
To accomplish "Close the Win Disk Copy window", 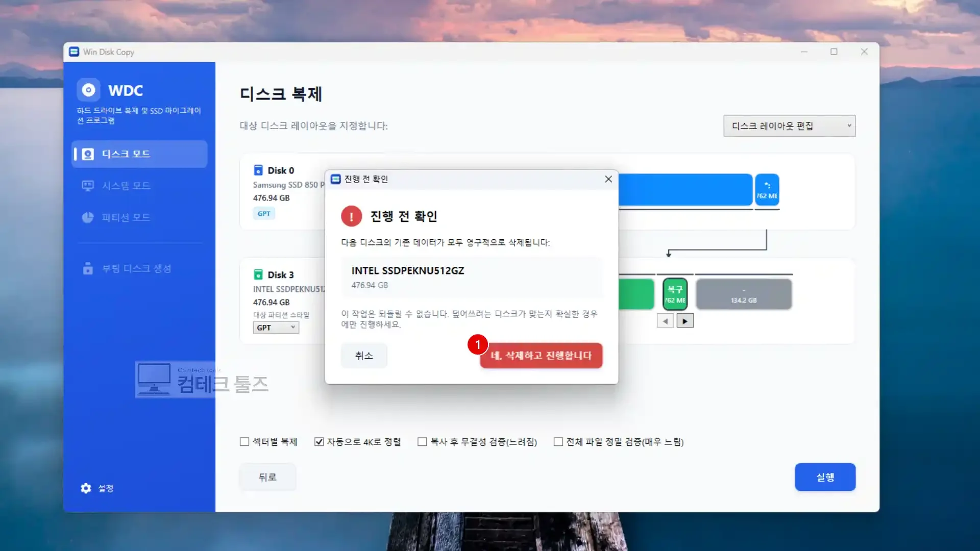I will 864,52.
